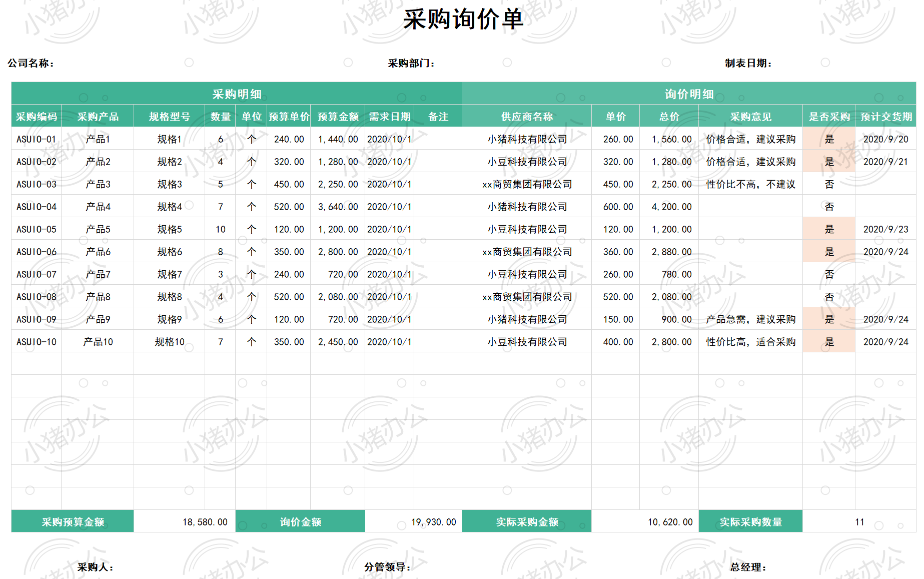The height and width of the screenshot is (579, 924).
Task: Click budget unit price 450.00 in ASUI0-03 row
Action: point(289,184)
